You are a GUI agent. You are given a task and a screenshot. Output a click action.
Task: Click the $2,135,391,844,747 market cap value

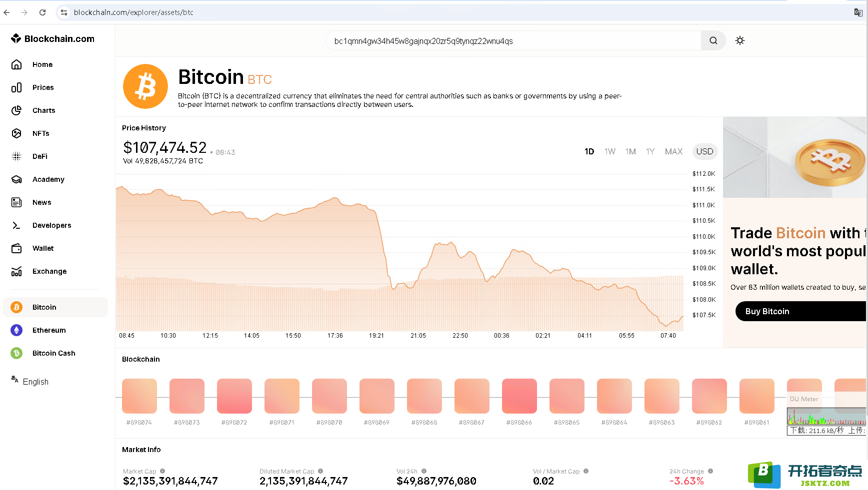click(x=170, y=481)
